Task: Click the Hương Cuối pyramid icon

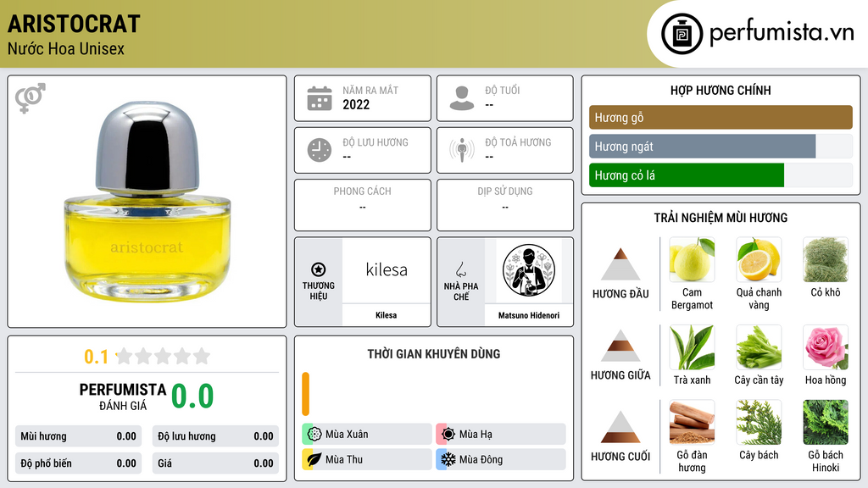Action: 620,427
